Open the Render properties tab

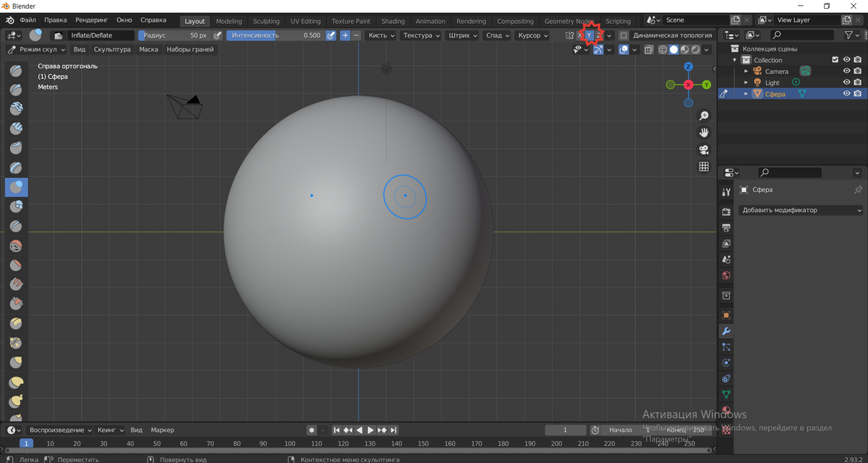pyautogui.click(x=726, y=211)
